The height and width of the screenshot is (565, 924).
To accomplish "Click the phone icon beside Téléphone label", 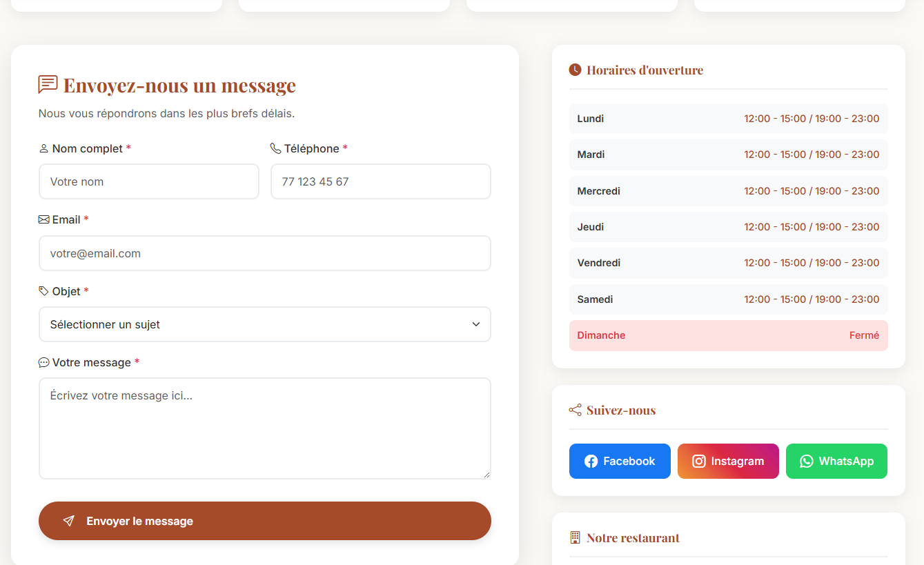I will pos(275,148).
